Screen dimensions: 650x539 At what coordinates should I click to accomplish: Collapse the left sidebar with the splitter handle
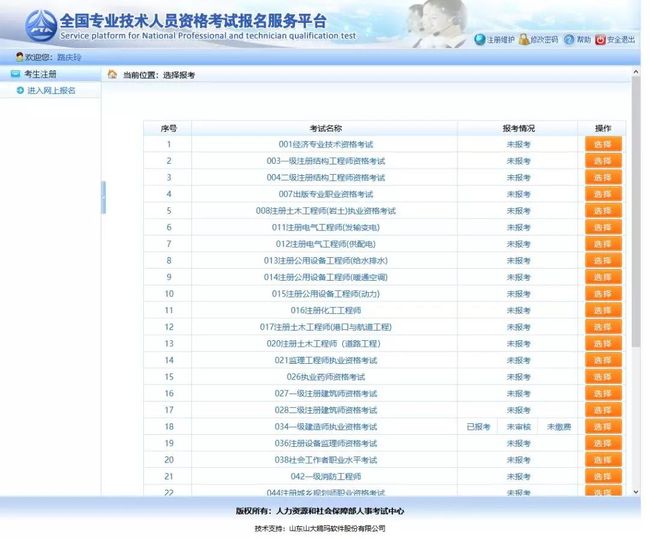(x=103, y=197)
